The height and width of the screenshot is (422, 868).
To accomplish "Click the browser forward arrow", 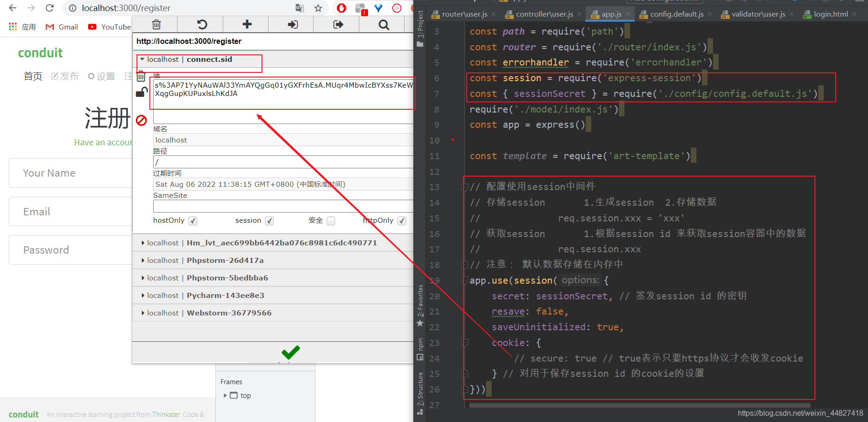I will pos(31,8).
